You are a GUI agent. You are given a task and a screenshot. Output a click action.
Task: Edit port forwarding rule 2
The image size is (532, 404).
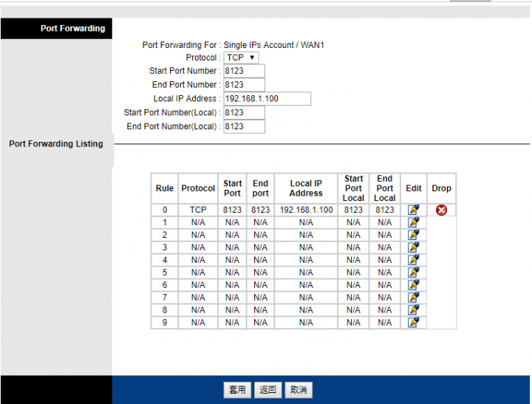click(413, 235)
